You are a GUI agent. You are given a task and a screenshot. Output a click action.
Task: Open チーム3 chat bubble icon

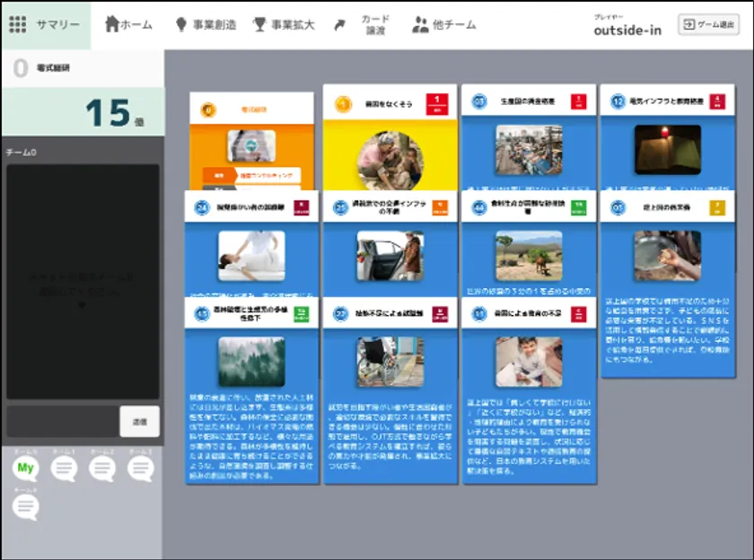pos(140,468)
